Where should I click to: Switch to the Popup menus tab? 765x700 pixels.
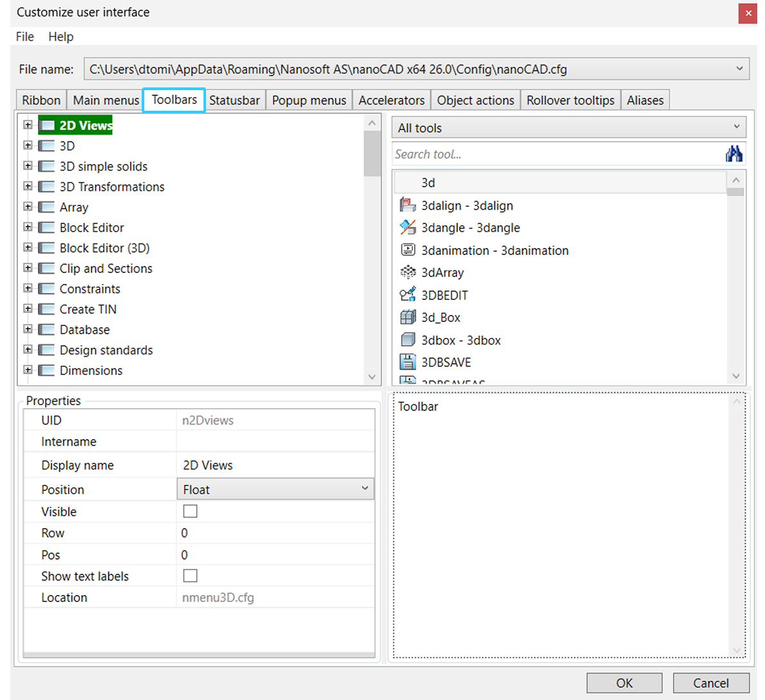(309, 100)
